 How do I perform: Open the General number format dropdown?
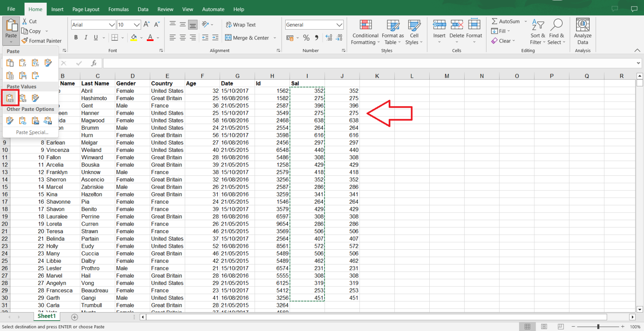(x=339, y=25)
